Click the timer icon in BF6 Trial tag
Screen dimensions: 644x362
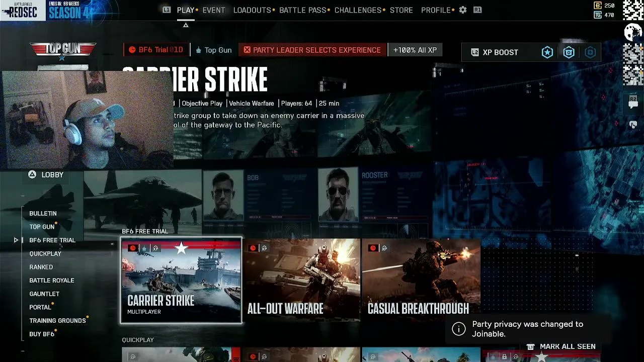click(x=132, y=50)
